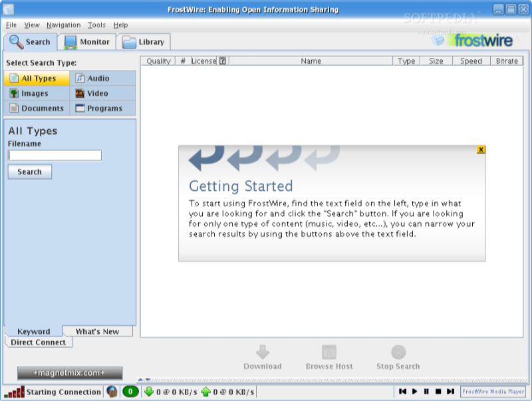The image size is (532, 401).
Task: Sort results by the Speed column
Action: (x=471, y=61)
